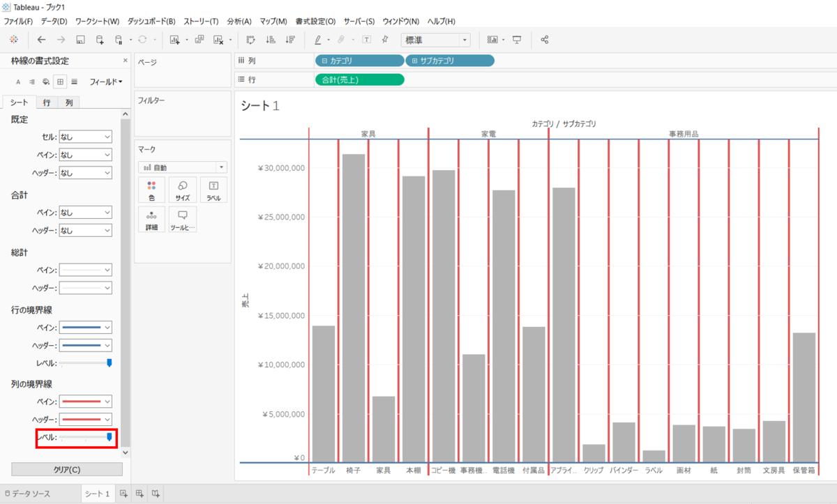
Task: Click the highlight pen toolbar icon
Action: pyautogui.click(x=317, y=40)
